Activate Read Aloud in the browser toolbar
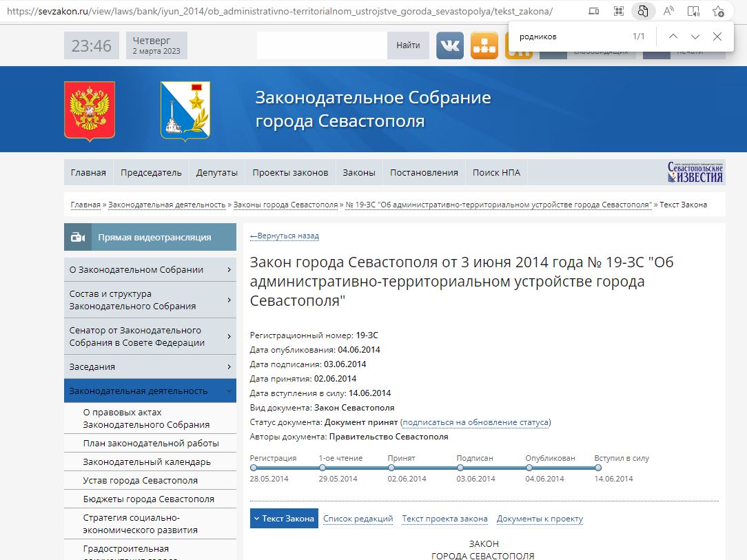 (x=667, y=12)
